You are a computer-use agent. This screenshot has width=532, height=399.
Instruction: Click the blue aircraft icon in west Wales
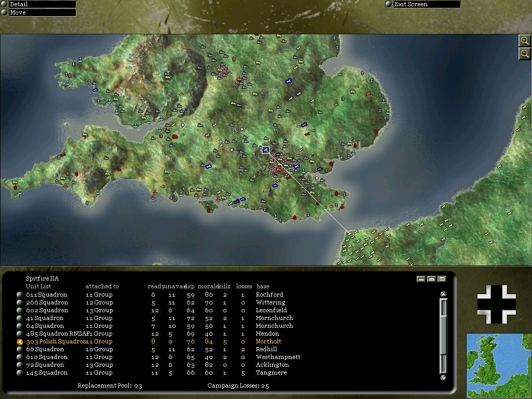point(96,90)
